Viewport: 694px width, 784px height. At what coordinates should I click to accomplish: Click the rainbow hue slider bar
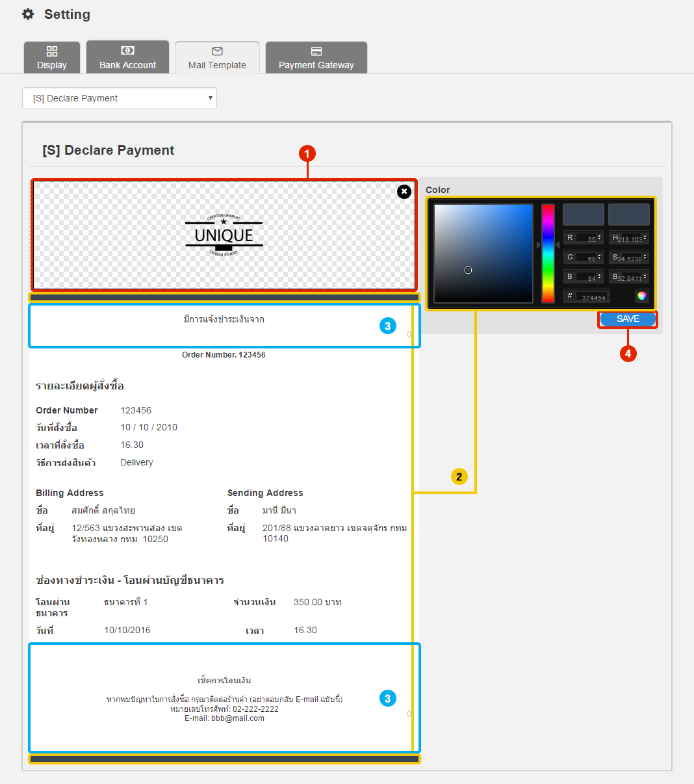(548, 254)
